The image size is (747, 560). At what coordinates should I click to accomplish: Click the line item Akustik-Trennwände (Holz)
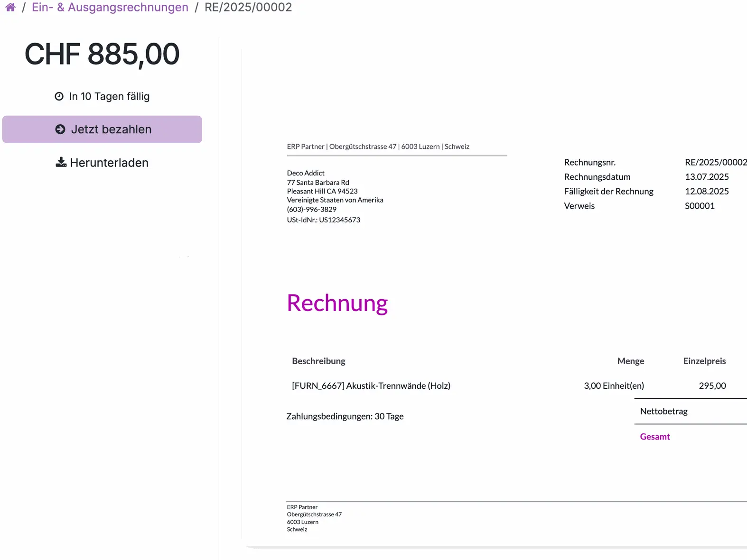371,385
